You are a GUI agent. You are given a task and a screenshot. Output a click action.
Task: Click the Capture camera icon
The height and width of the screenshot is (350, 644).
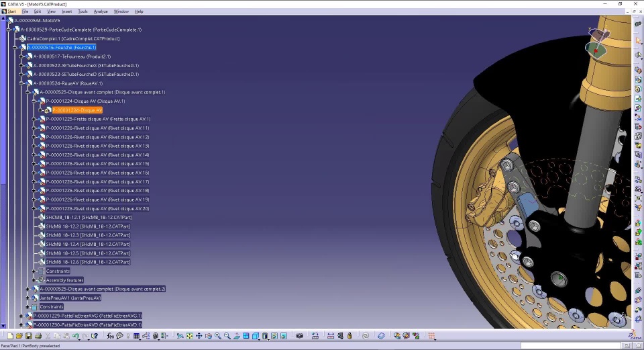[299, 336]
